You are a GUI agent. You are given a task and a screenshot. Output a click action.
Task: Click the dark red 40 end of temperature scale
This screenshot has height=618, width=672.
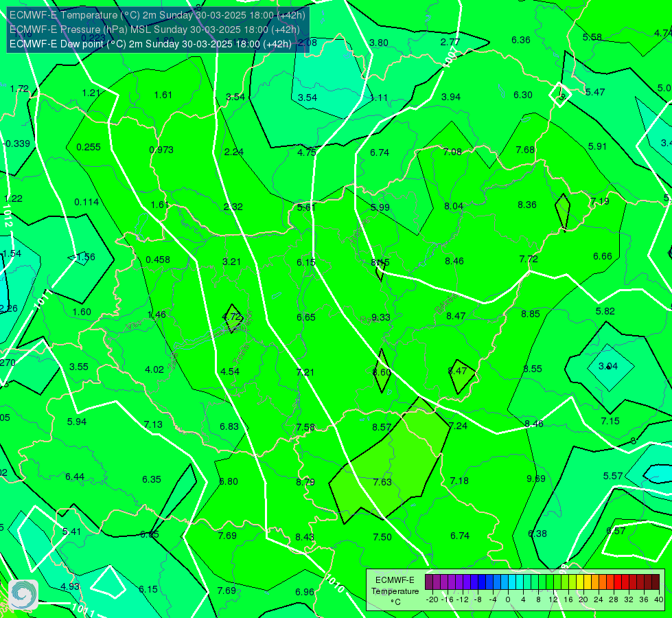[x=656, y=582]
